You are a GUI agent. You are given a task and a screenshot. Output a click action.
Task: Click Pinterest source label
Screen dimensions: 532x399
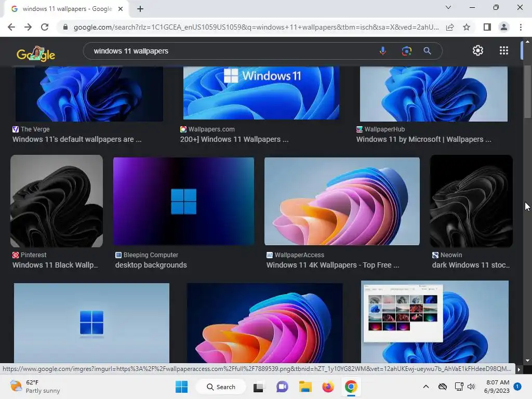pos(33,255)
